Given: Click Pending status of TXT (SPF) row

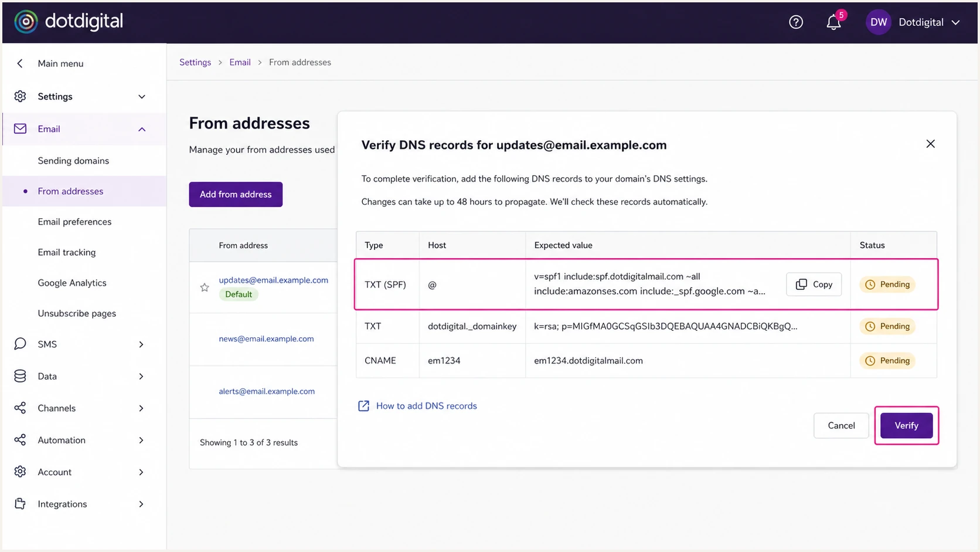Looking at the screenshot, I should (x=887, y=285).
